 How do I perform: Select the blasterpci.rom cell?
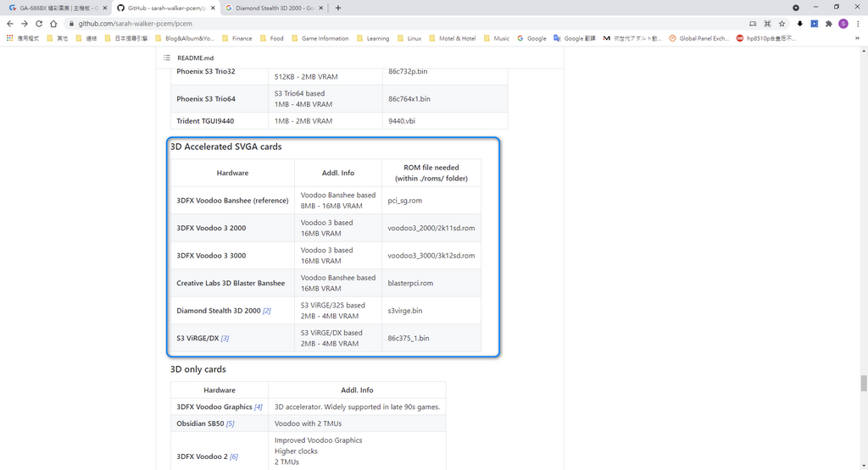click(x=431, y=283)
